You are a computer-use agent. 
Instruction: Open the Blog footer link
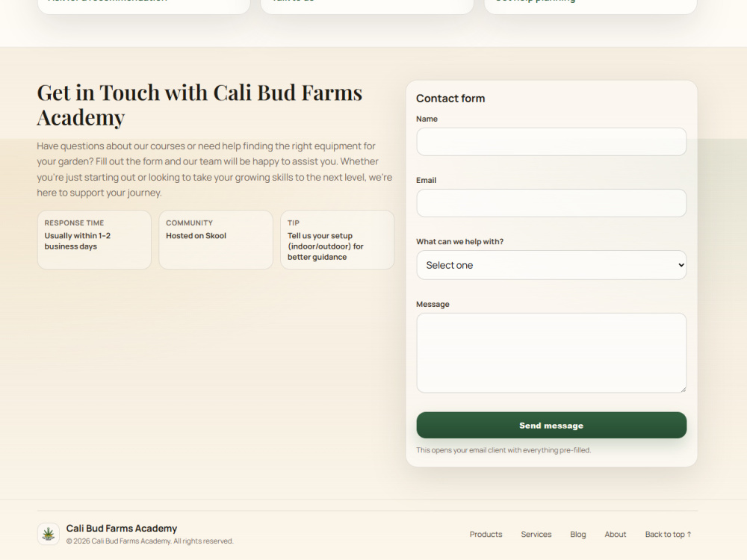[578, 535]
